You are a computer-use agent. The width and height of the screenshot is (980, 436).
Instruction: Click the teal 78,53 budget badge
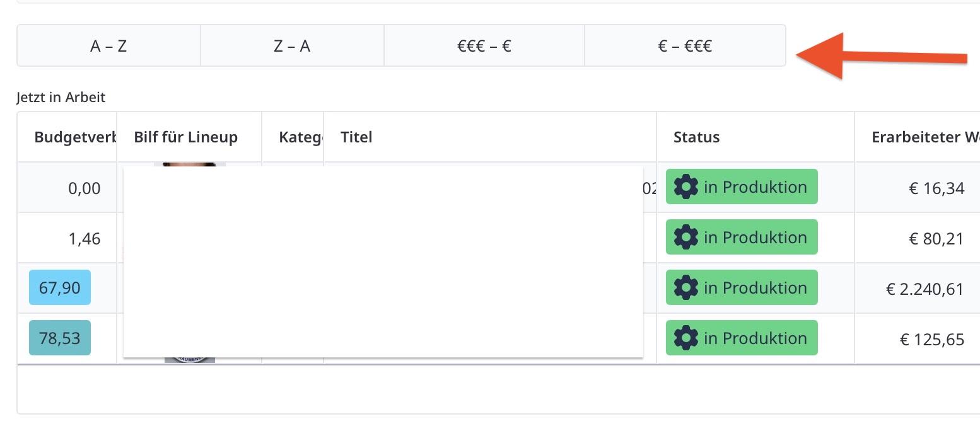(x=60, y=338)
